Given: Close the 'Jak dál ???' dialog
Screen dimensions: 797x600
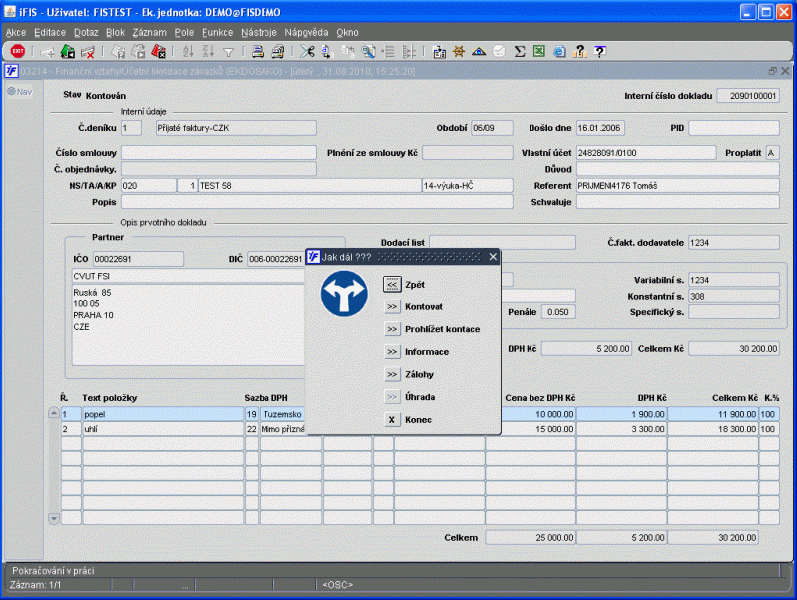Looking at the screenshot, I should click(493, 257).
